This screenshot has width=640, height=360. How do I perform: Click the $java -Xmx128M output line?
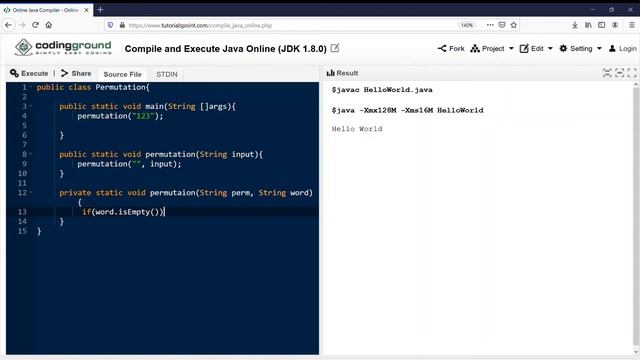coord(407,110)
